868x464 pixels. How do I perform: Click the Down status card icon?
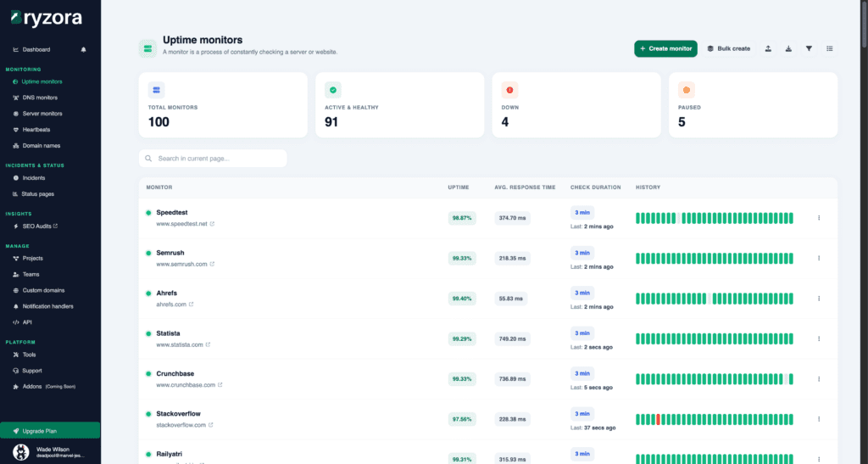click(509, 90)
